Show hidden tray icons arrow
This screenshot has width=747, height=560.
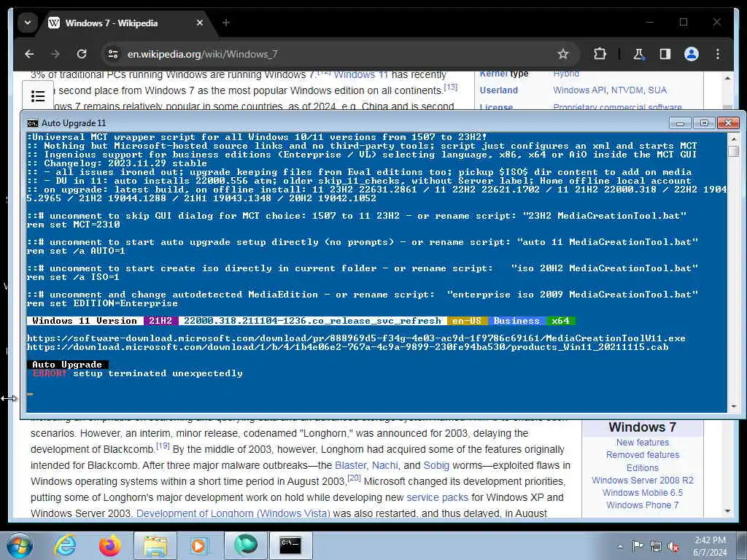coord(620,547)
